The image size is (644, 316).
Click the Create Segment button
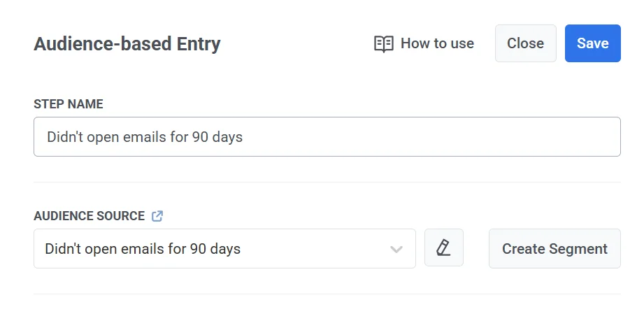[554, 248]
